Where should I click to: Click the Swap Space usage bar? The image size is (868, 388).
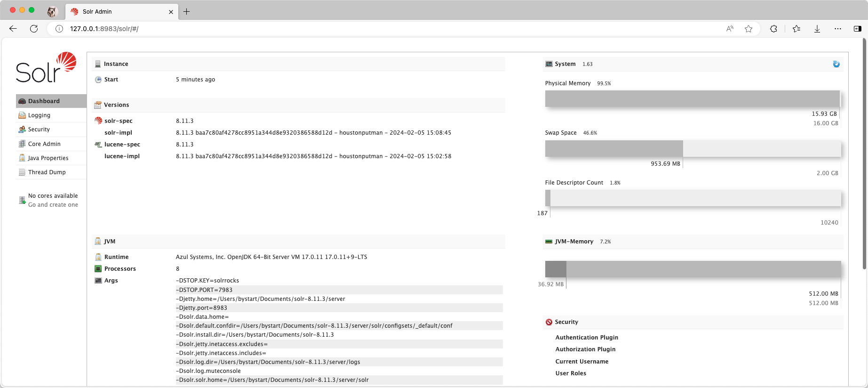[x=693, y=148]
